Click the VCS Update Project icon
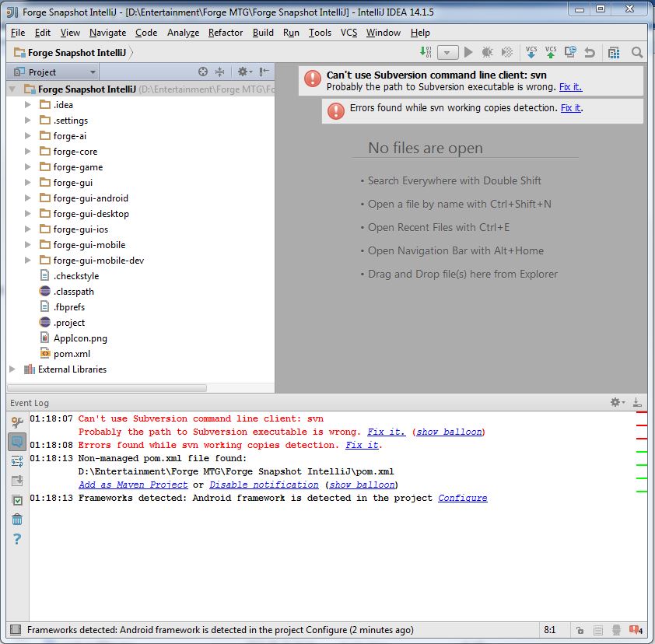The image size is (655, 644). coord(531,52)
